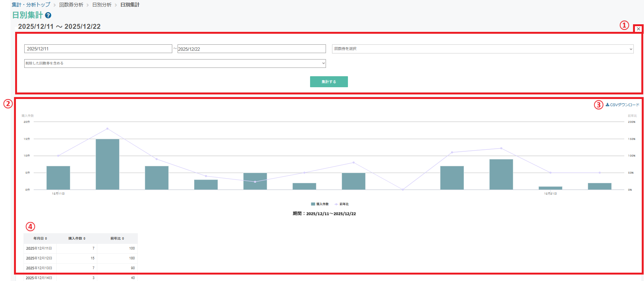Screen dimensions: 644x281
Task: Close the filter panel with the X icon
Action: click(638, 29)
